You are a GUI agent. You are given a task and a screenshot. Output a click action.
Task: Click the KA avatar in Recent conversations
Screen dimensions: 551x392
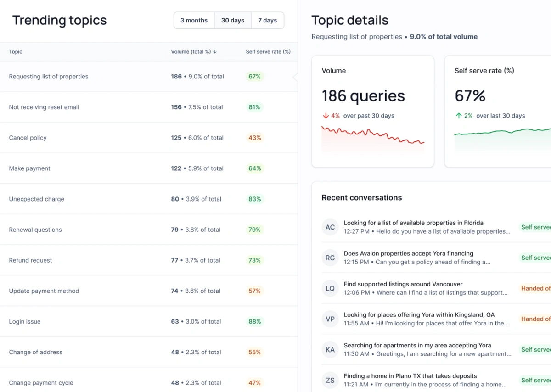(x=330, y=350)
